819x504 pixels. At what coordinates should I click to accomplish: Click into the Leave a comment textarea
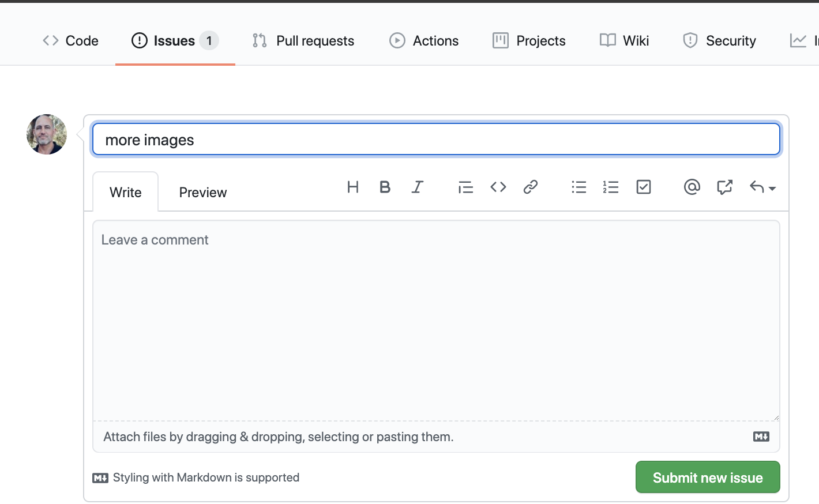coord(436,321)
